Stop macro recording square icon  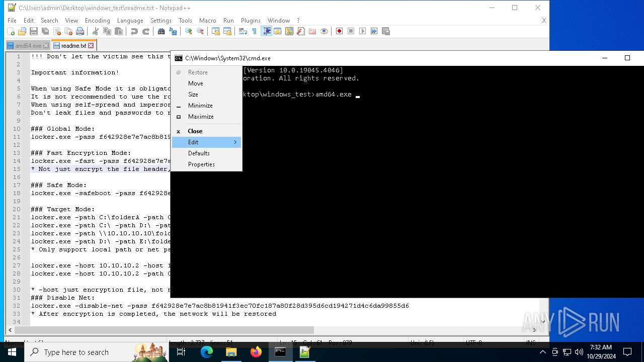[351, 31]
